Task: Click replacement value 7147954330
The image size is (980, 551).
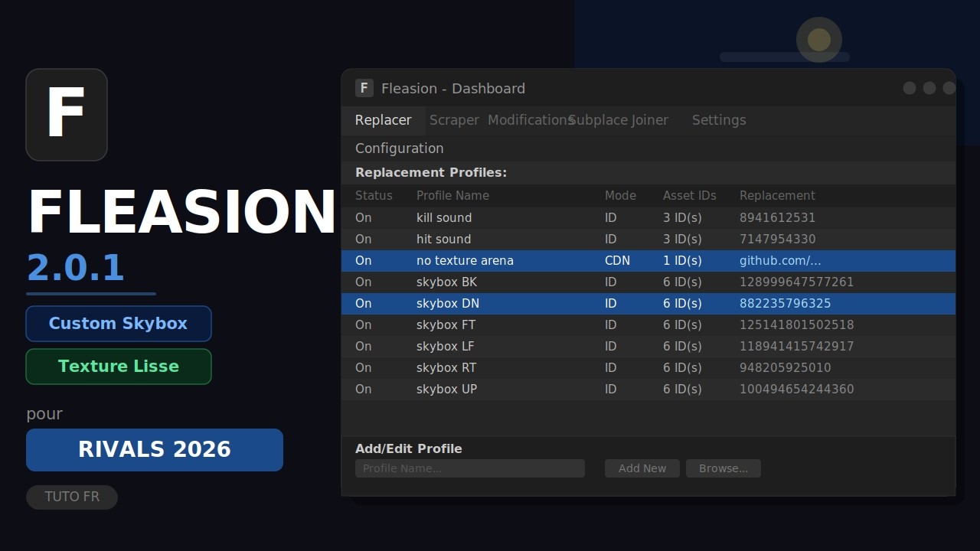Action: click(x=777, y=240)
